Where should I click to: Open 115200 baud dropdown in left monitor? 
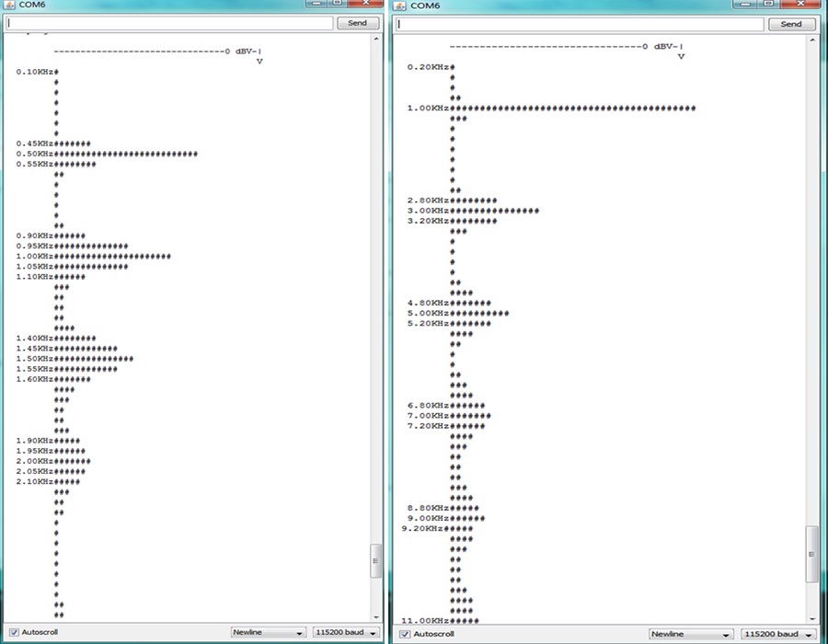point(346,632)
